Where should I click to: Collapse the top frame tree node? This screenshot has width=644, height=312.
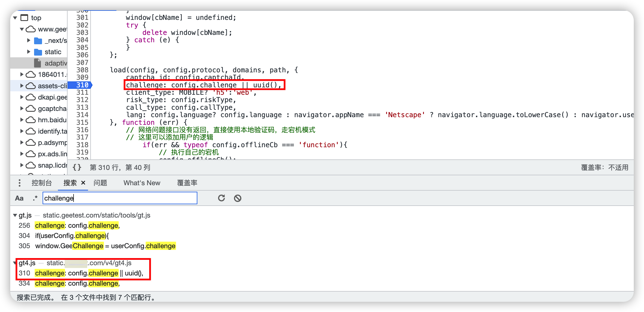click(15, 18)
